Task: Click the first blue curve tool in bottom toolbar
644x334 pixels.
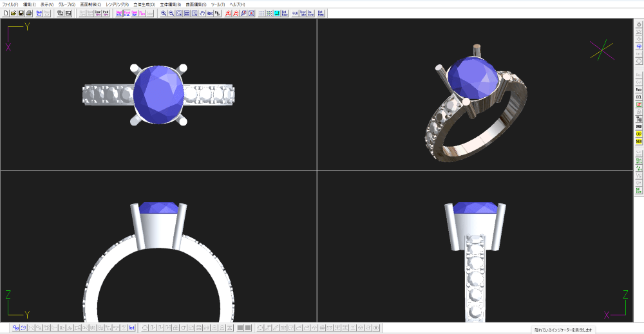Action: pyautogui.click(x=15, y=328)
